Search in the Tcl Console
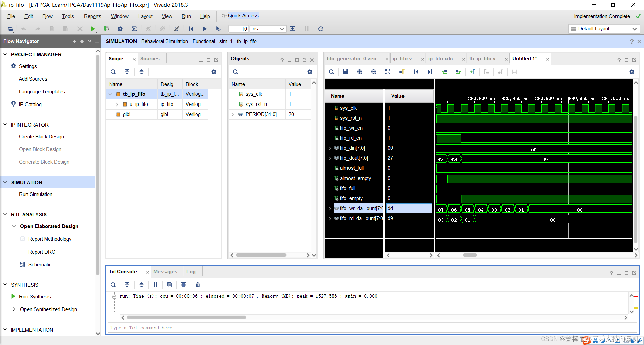This screenshot has width=644, height=345. 113,285
